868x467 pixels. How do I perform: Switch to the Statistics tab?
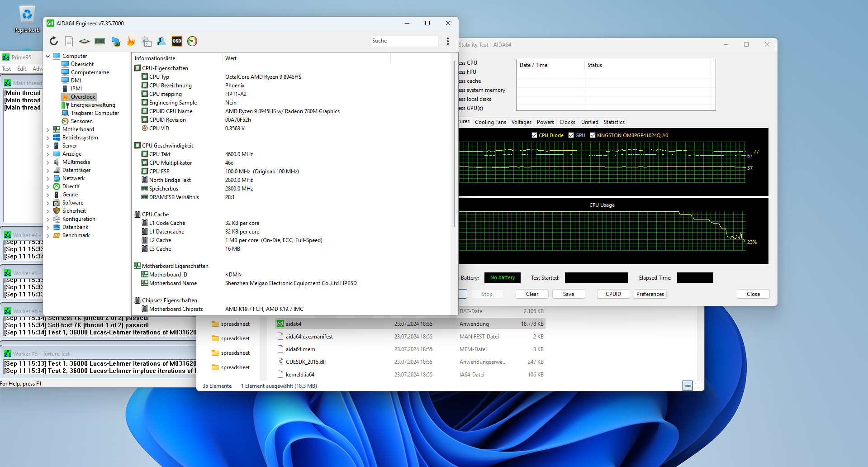(614, 122)
